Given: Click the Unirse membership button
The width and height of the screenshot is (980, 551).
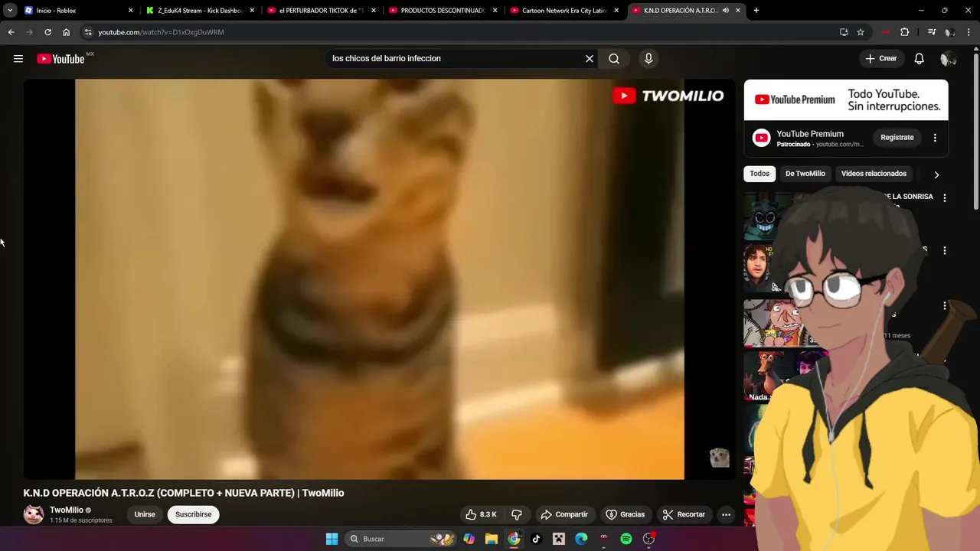Looking at the screenshot, I should coord(145,514).
